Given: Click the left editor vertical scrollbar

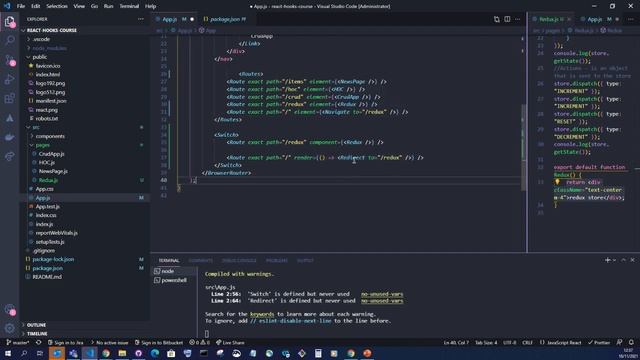Looking at the screenshot, I should (x=524, y=147).
